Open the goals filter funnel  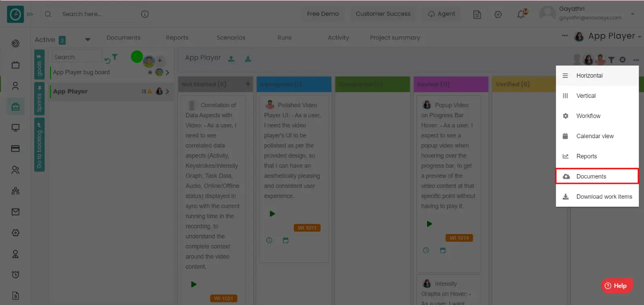(115, 57)
